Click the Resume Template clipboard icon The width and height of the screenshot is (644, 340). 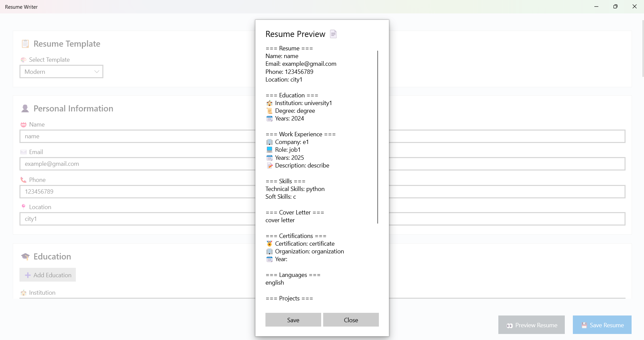coord(25,44)
